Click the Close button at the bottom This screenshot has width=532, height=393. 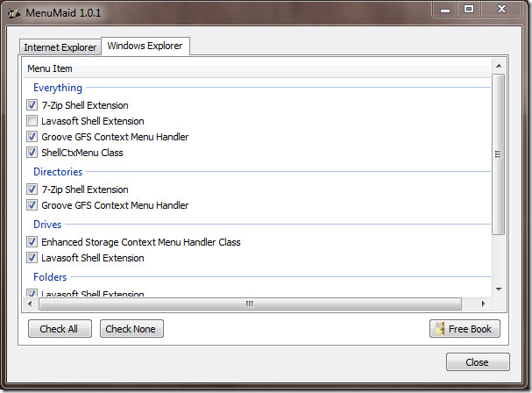tap(478, 362)
